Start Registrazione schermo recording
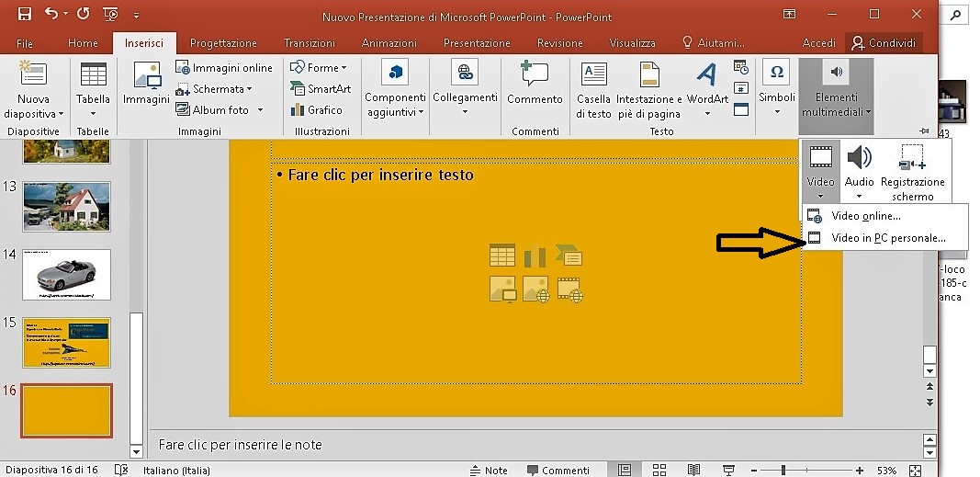 912,172
